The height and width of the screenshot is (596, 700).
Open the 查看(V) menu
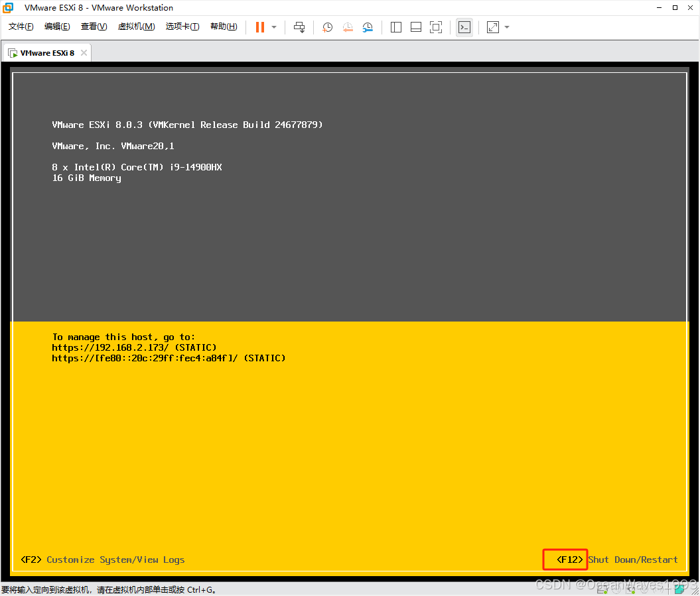tap(94, 27)
